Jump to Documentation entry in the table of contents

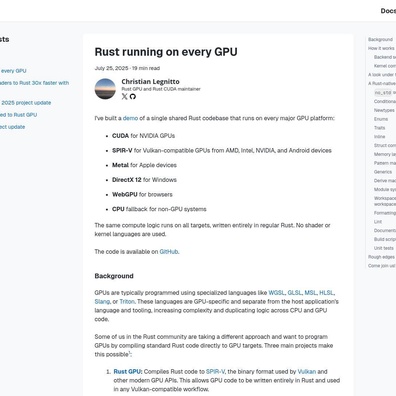click(385, 230)
